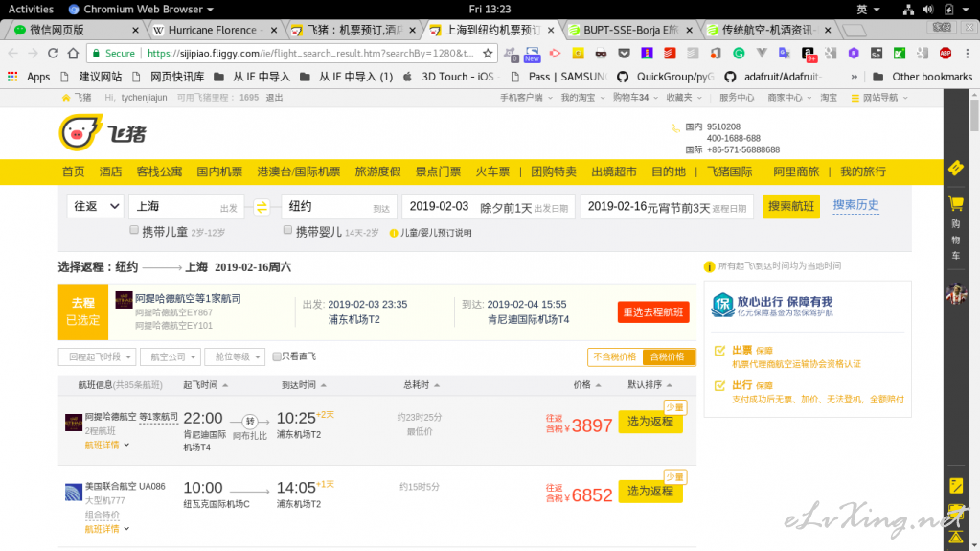This screenshot has width=980, height=551.
Task: Open the 往返 trip type dropdown
Action: (95, 206)
